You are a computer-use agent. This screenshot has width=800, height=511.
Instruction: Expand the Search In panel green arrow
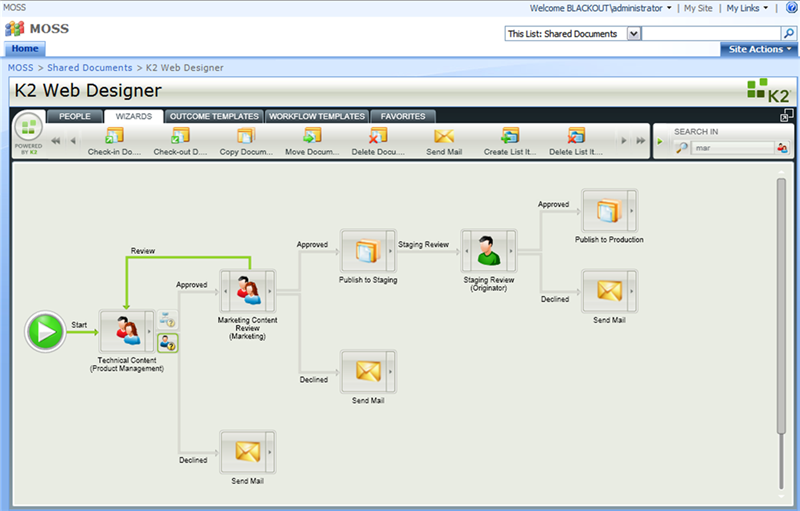pos(660,142)
